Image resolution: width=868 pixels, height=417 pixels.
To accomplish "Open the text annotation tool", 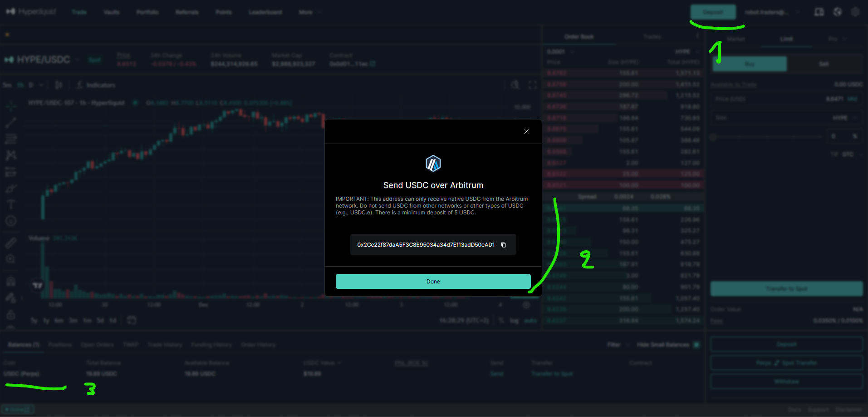I will (x=11, y=204).
